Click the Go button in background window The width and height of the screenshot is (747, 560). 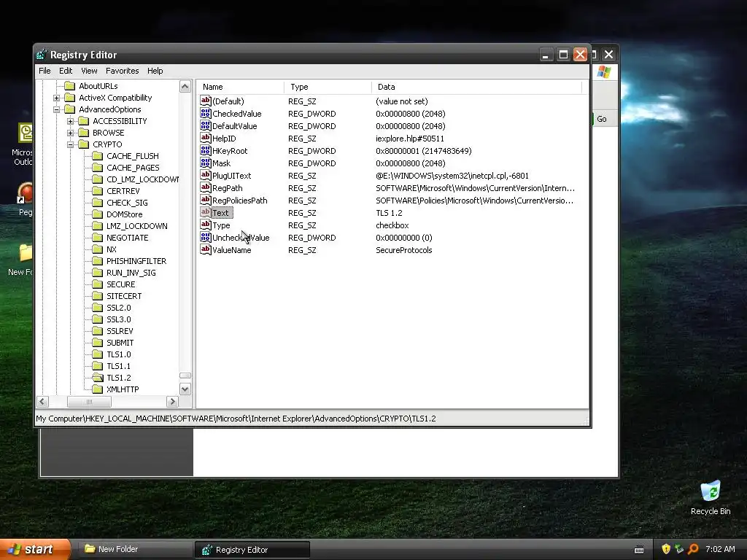click(x=602, y=119)
